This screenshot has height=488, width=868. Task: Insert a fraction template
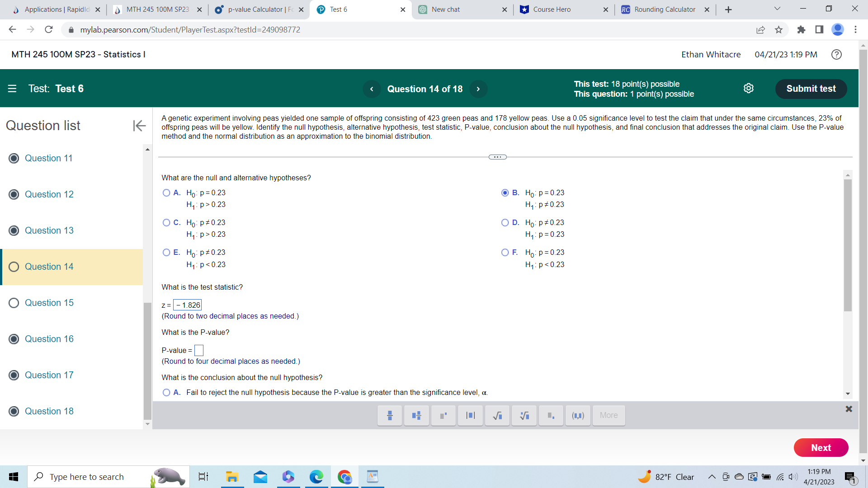(390, 415)
